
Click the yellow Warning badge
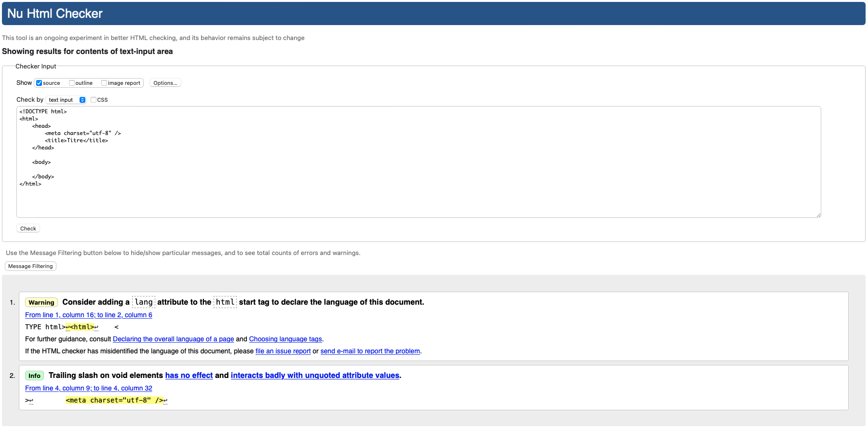41,302
